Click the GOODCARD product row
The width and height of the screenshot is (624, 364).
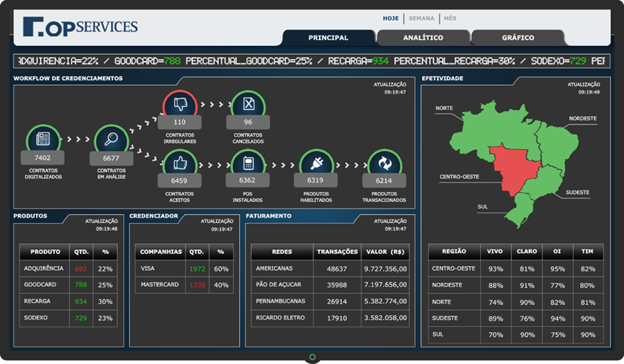[x=68, y=285]
